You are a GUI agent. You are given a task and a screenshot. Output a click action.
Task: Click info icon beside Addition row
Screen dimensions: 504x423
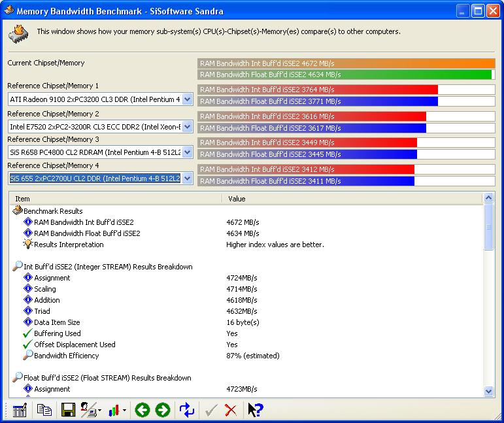[28, 299]
